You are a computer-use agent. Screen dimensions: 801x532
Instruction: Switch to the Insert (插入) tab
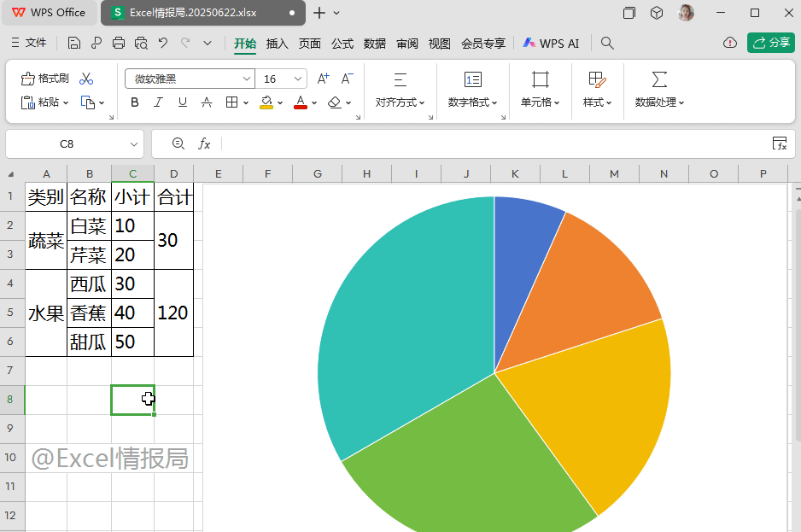(x=278, y=44)
